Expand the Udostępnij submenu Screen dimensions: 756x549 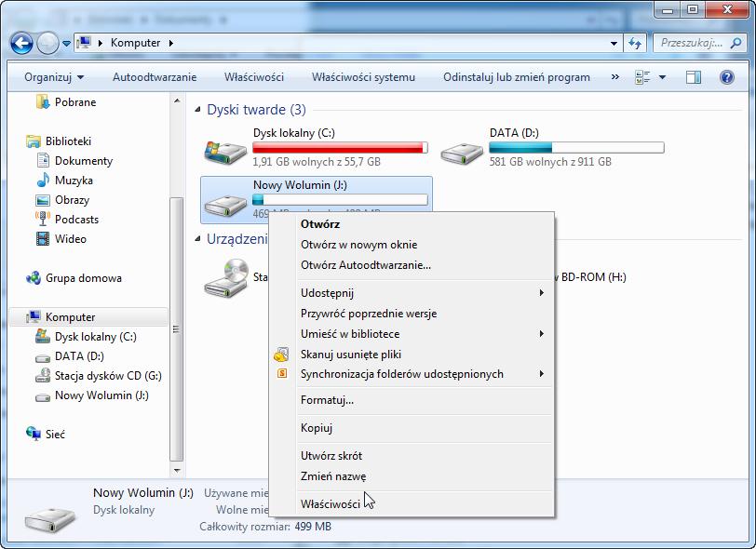tap(411, 293)
